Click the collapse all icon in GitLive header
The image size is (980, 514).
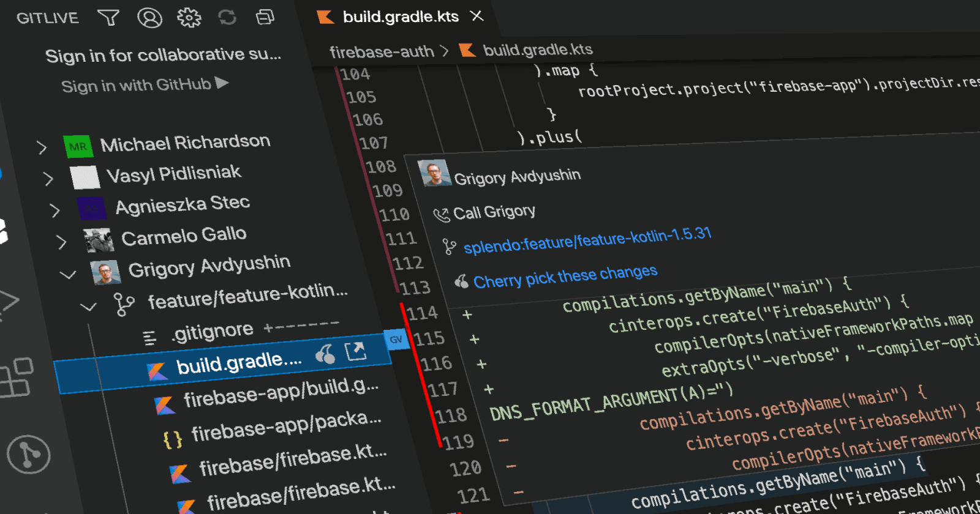click(x=265, y=17)
